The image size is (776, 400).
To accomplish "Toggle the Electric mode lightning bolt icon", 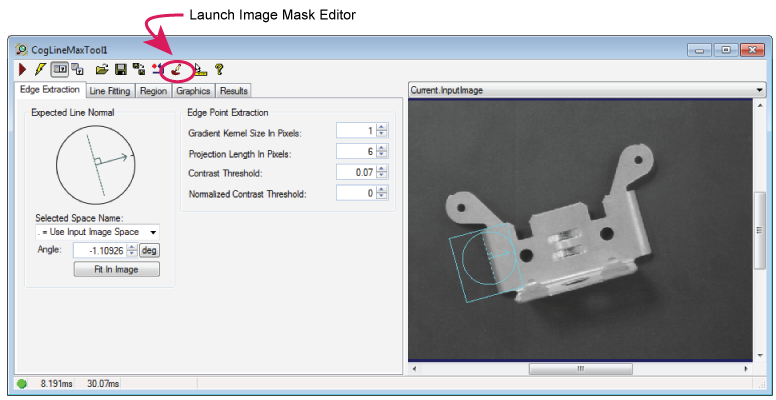I will pyautogui.click(x=40, y=70).
